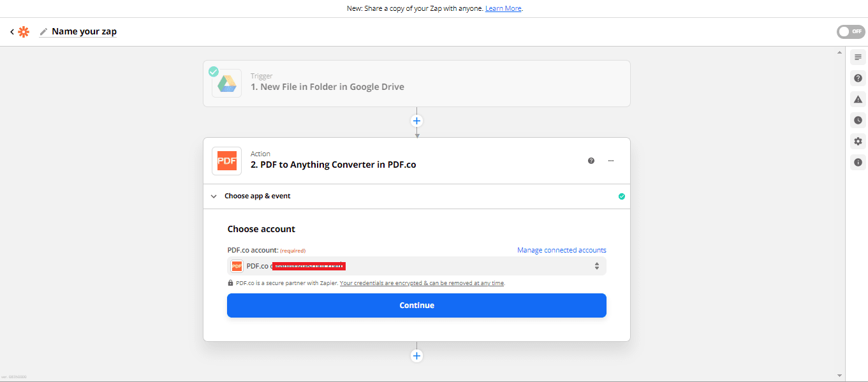
Task: Click the warning triangle in the sidebar
Action: (858, 99)
